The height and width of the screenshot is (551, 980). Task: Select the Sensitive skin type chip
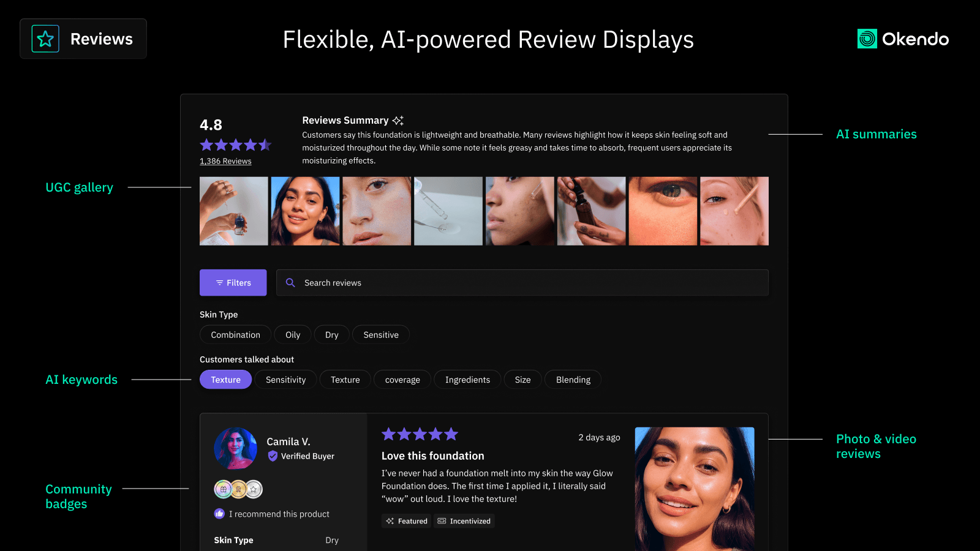pyautogui.click(x=381, y=335)
